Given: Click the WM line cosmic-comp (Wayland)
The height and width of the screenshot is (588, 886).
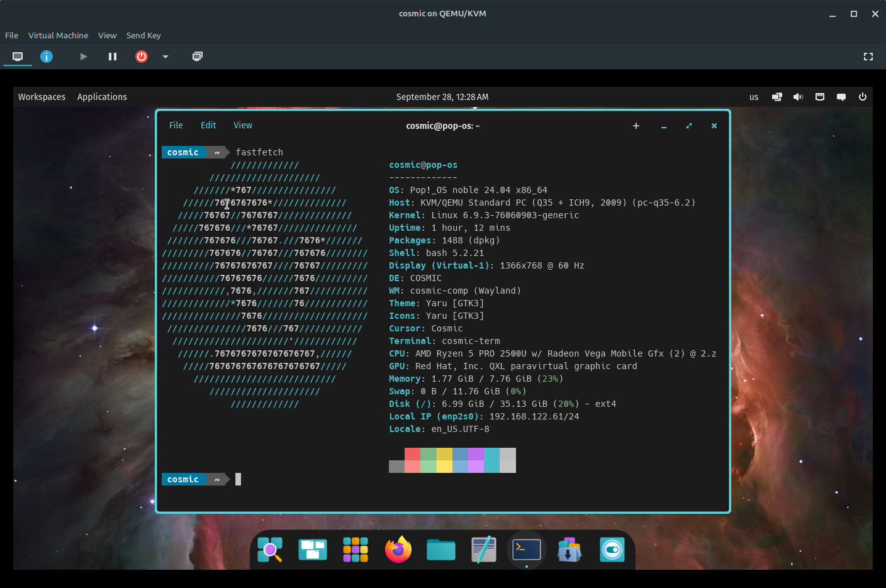Looking at the screenshot, I should click(x=455, y=291).
